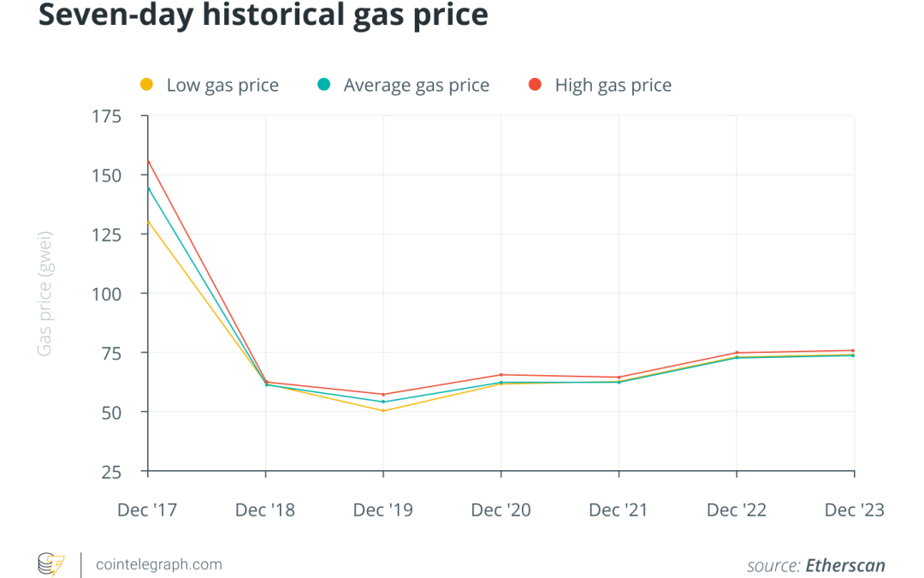Select the High gas price point at Dec '20
The image size is (924, 578).
(x=500, y=374)
